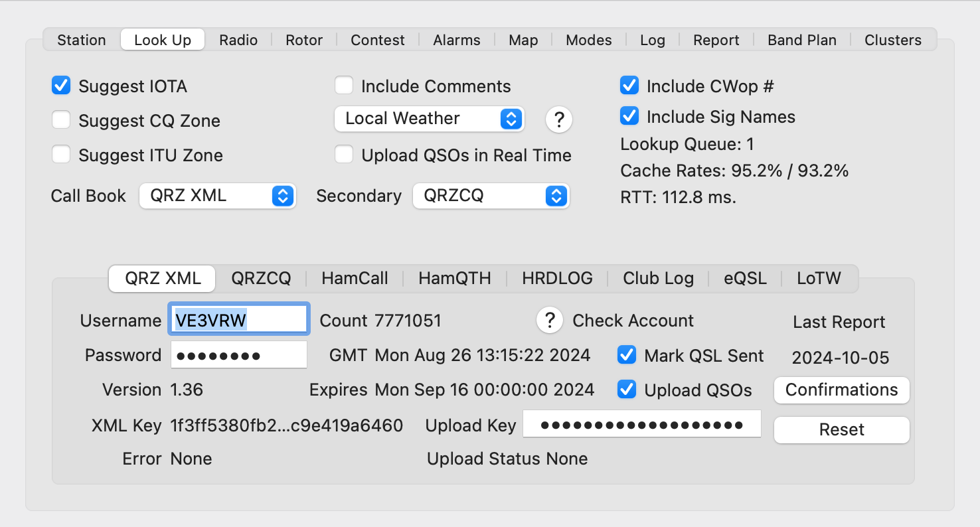This screenshot has height=527, width=980.
Task: Enable Upload QSOs in Real Time
Action: coord(344,155)
